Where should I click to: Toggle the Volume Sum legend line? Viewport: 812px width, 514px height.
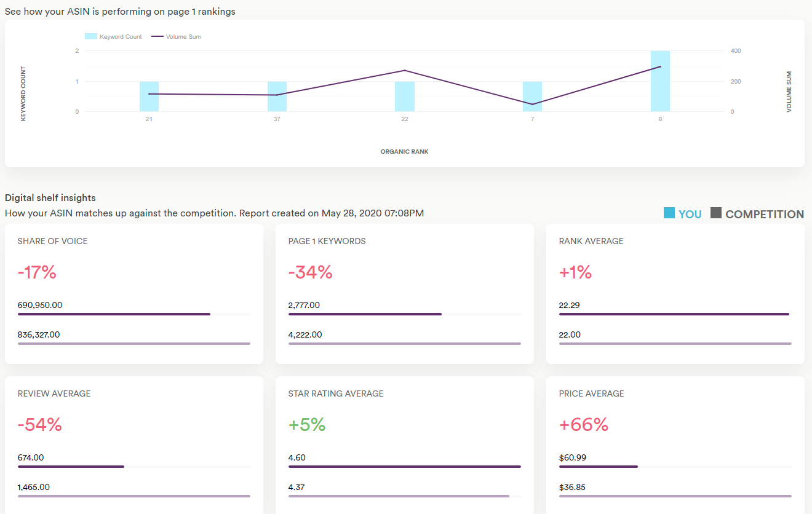point(156,37)
